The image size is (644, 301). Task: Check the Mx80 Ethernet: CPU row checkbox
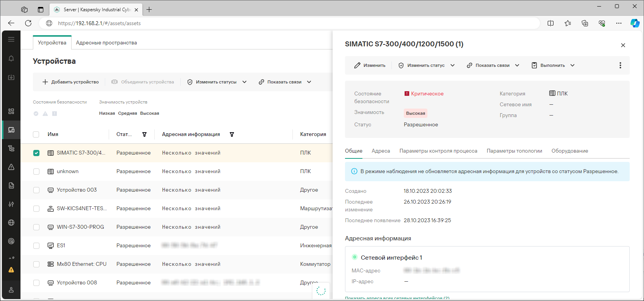36,264
